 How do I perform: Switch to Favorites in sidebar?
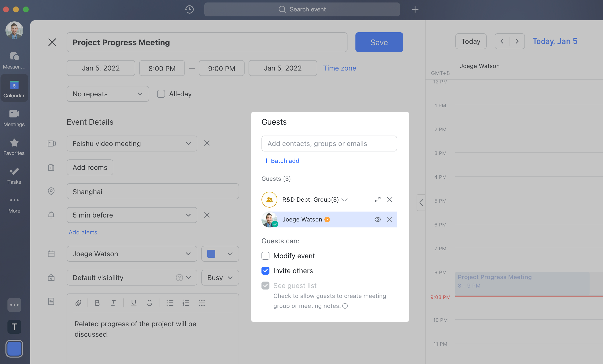[14, 147]
